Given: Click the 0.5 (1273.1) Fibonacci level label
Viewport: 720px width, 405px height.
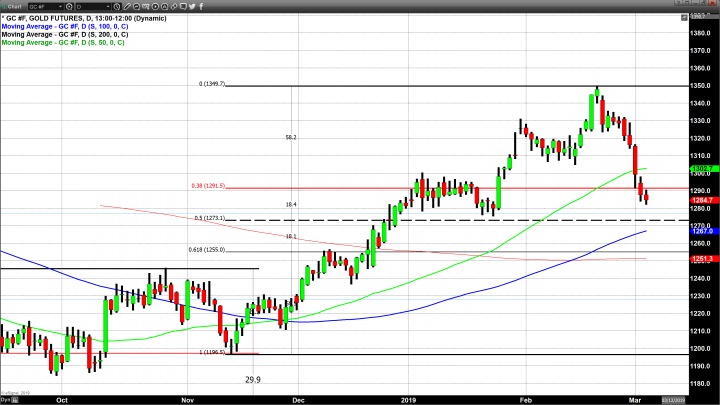Looking at the screenshot, I should (210, 218).
